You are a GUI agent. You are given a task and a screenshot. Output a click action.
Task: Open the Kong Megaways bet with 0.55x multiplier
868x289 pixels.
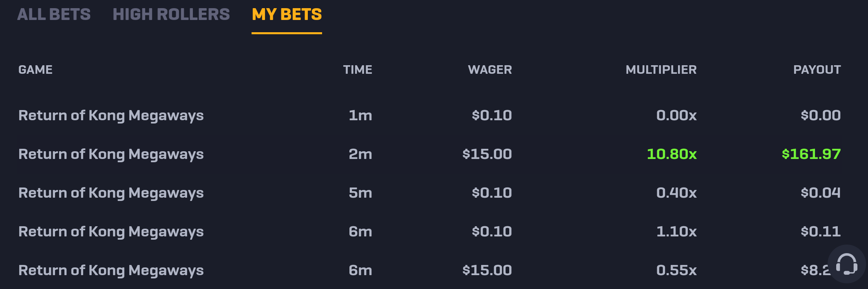point(111,271)
